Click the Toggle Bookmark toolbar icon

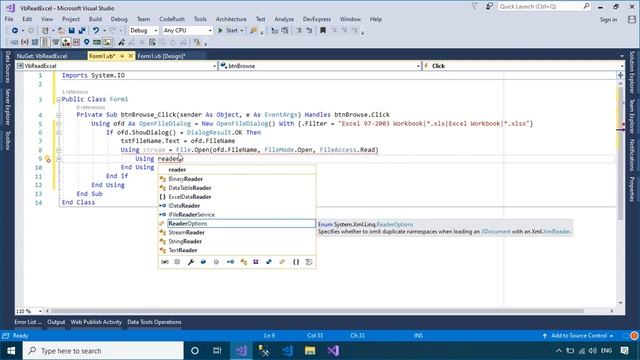pyautogui.click(x=323, y=31)
